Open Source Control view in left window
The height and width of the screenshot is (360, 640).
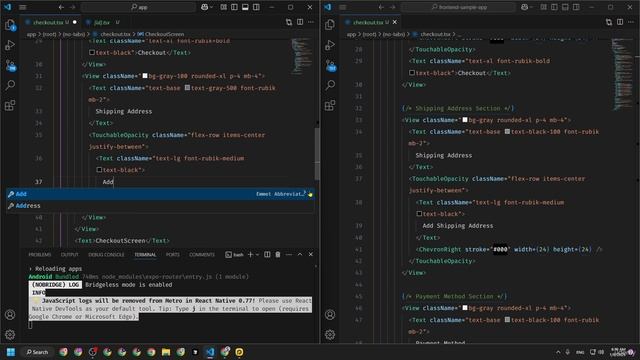click(10, 65)
